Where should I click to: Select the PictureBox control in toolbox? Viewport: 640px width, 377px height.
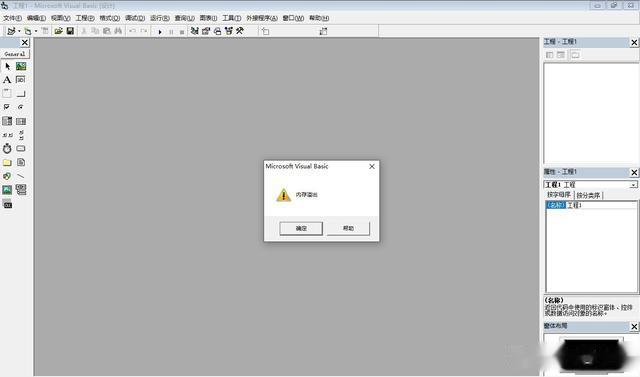tap(21, 66)
